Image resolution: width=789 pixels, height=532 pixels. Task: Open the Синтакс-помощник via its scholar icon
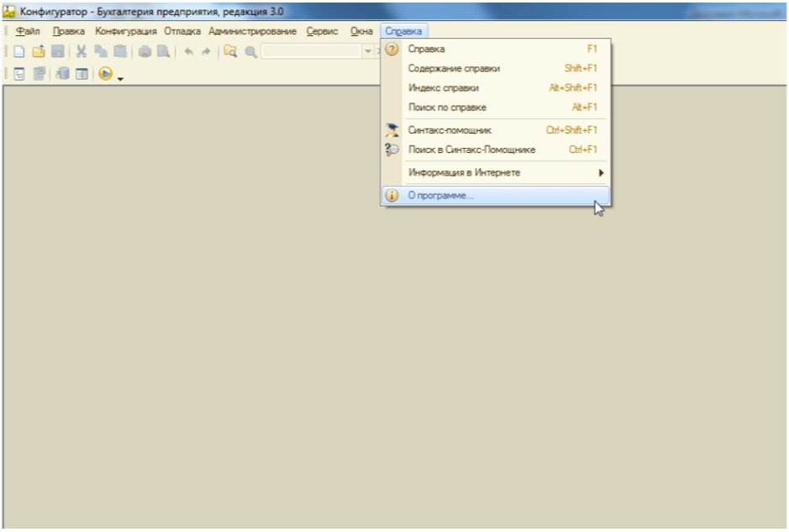(392, 130)
